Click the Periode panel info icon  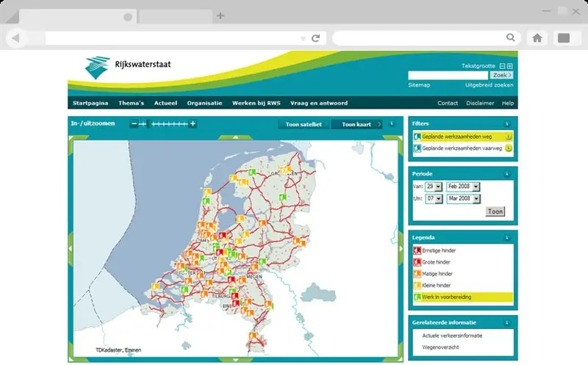[x=507, y=174]
